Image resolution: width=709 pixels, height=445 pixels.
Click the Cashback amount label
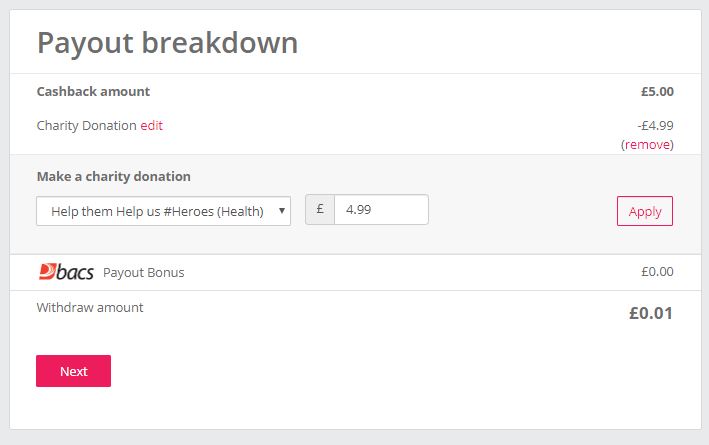(x=93, y=91)
